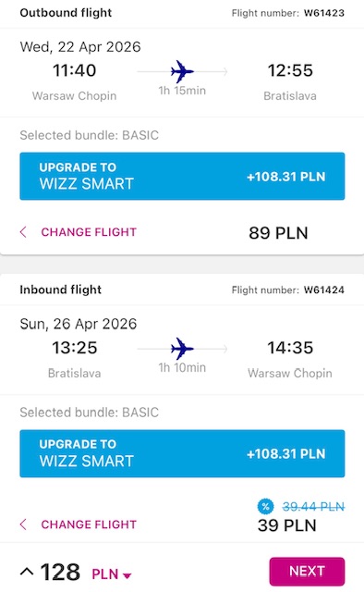Select inbound flight number W61424
The image size is (364, 592).
(x=324, y=290)
